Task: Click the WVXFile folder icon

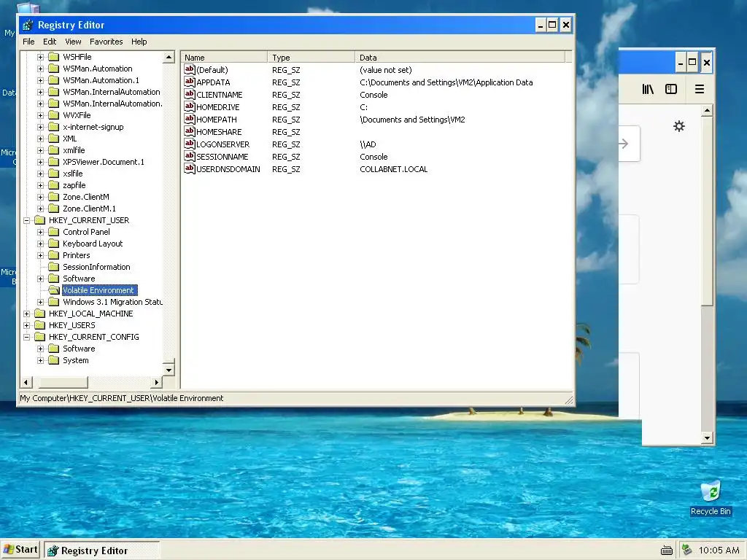Action: click(54, 115)
